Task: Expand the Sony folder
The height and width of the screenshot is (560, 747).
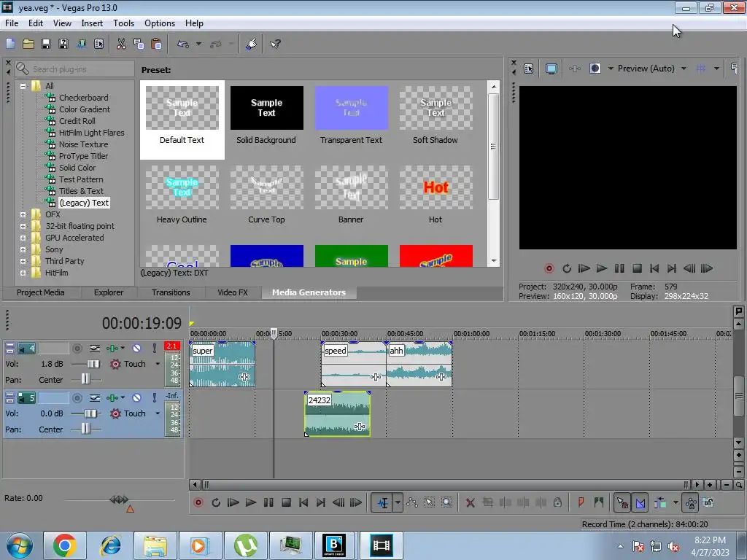Action: point(23,249)
